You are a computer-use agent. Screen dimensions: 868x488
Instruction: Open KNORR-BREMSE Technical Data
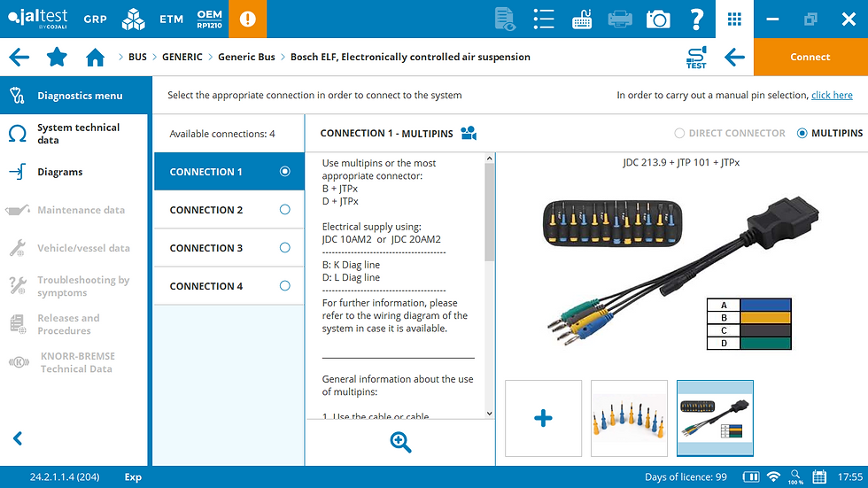(x=74, y=363)
